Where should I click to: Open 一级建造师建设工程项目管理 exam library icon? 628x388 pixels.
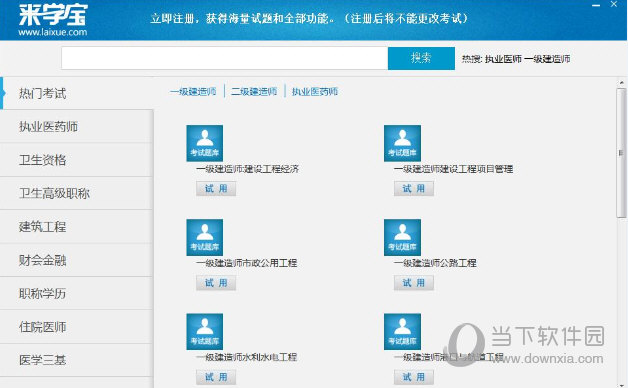[x=402, y=143]
